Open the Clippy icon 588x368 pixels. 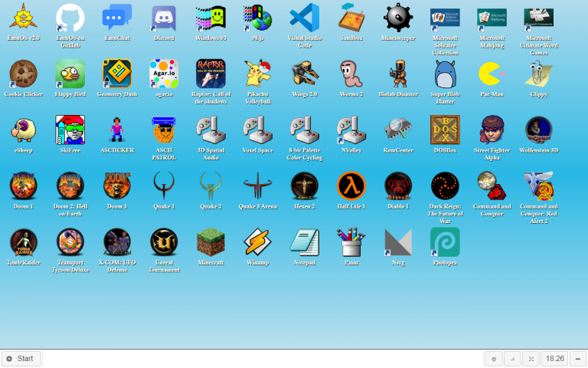click(539, 74)
